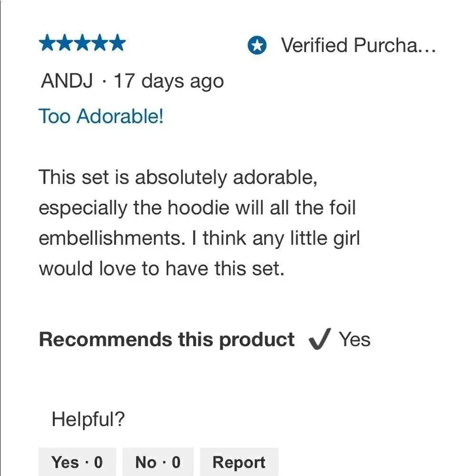Click the checkmark beside Recommends this product
Screen dimensions: 476x476
(319, 340)
